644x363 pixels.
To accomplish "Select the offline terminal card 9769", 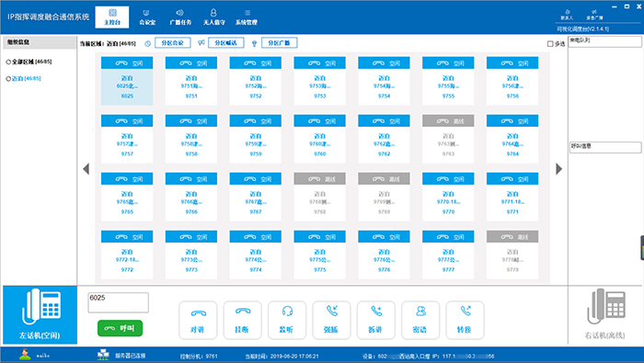I will [x=384, y=197].
